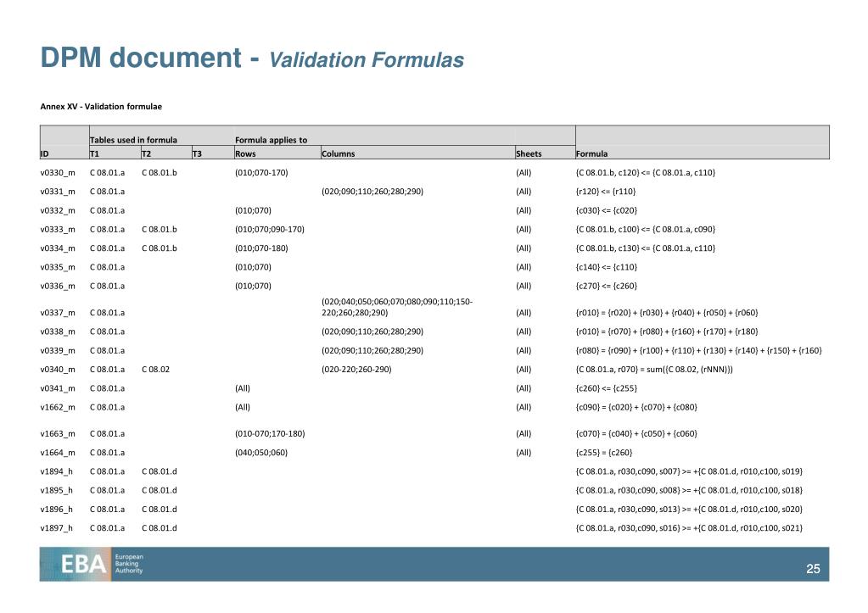Click the 'T2' column header
Viewport: 868px width, 613px height.
click(x=146, y=153)
